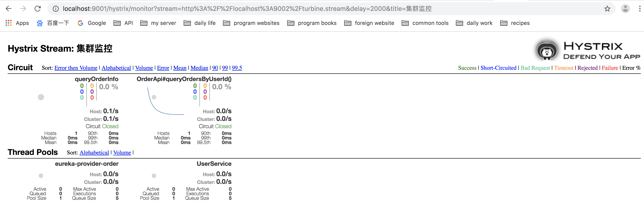Viewport: 644px width, 207px height.
Task: Click the eureka-provider-order pool circle indicator
Action: tap(41, 176)
